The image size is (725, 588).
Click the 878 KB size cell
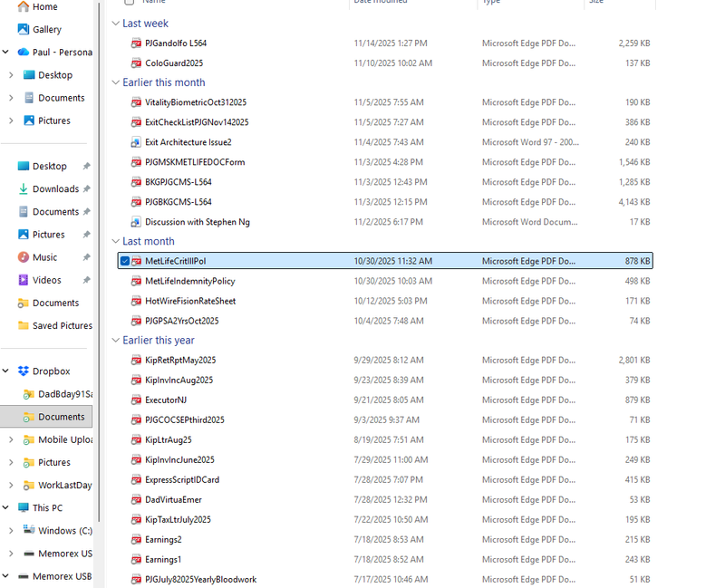(x=638, y=261)
